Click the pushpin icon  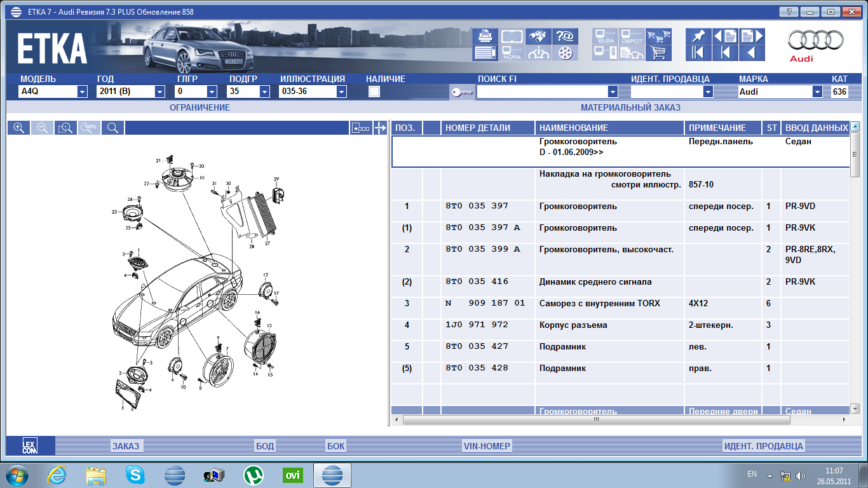[x=698, y=36]
